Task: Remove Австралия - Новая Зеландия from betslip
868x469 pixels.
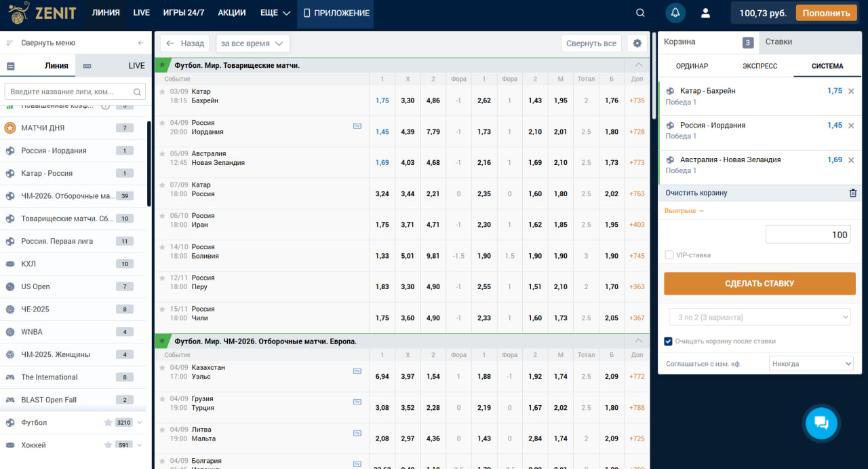Action: pyautogui.click(x=851, y=160)
